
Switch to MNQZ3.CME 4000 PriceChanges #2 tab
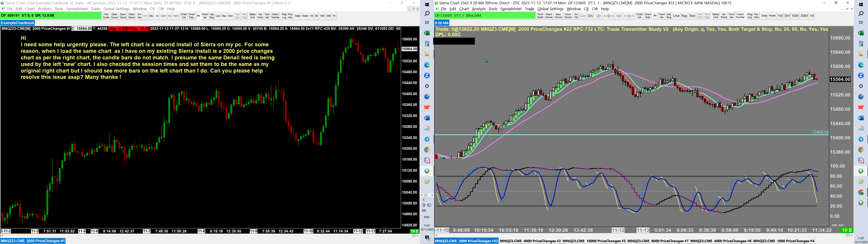(530, 241)
